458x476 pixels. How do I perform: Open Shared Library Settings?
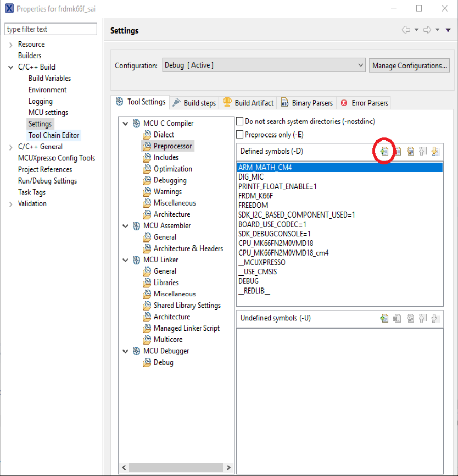(187, 306)
